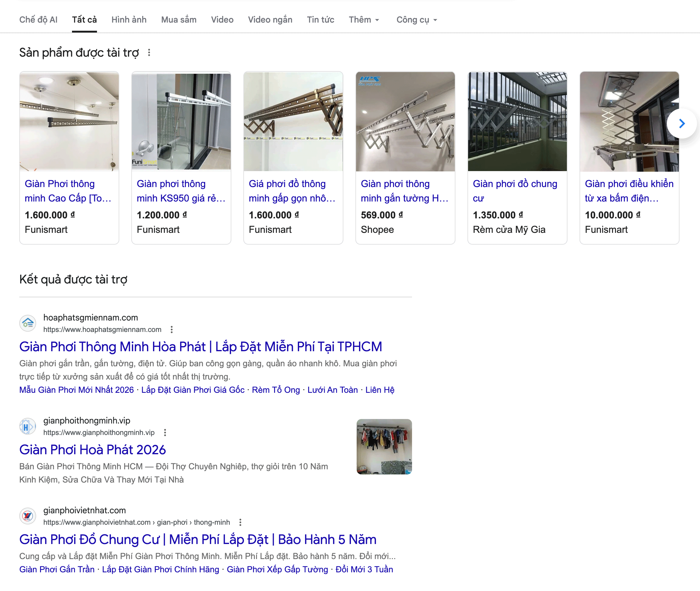
Task: Click the https://www.gianphoithongminh.vip URL text
Action: [x=99, y=433]
